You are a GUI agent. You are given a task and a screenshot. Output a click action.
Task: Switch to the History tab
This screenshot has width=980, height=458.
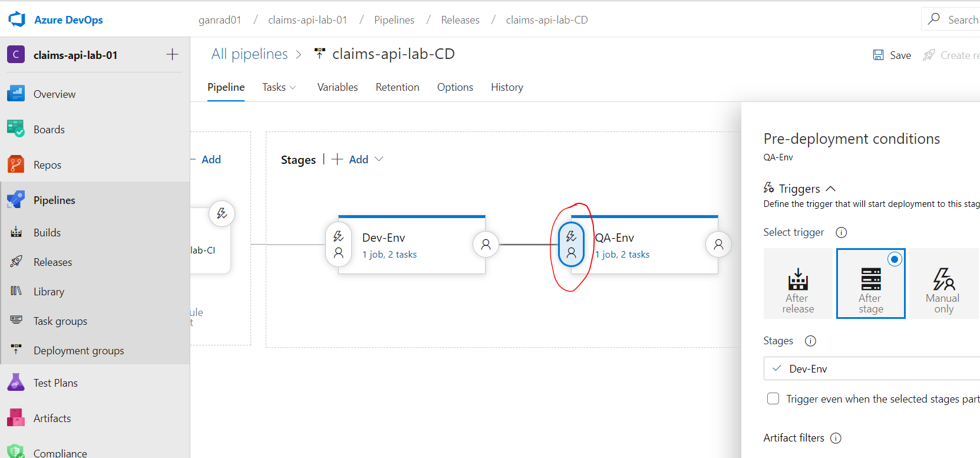(x=507, y=87)
